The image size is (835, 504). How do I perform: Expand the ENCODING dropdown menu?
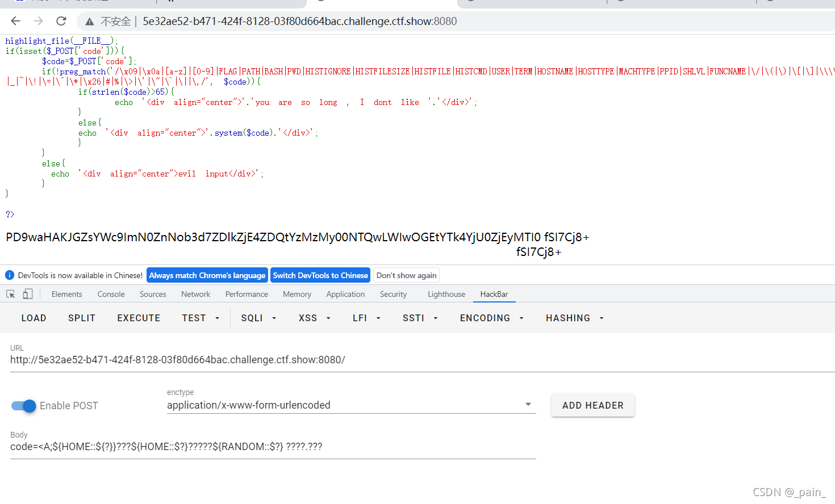[x=491, y=318]
